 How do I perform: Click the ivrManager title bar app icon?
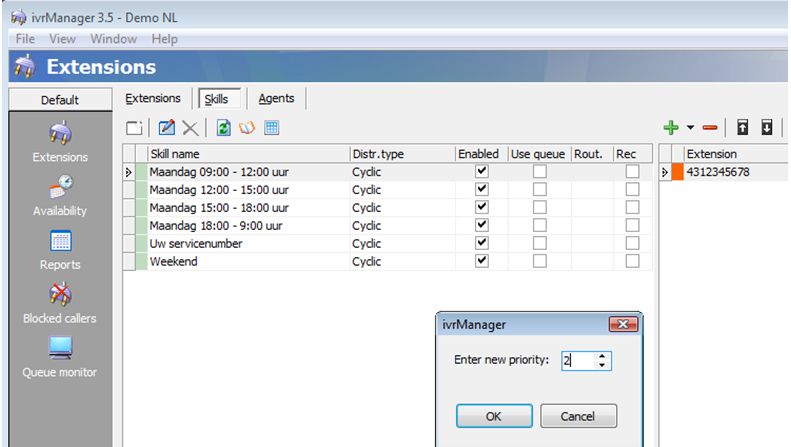pos(19,18)
